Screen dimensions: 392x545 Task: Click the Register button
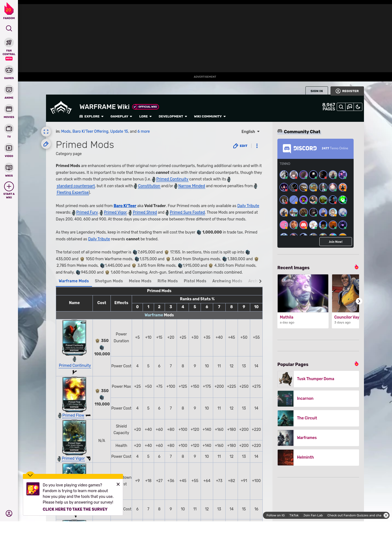[347, 91]
